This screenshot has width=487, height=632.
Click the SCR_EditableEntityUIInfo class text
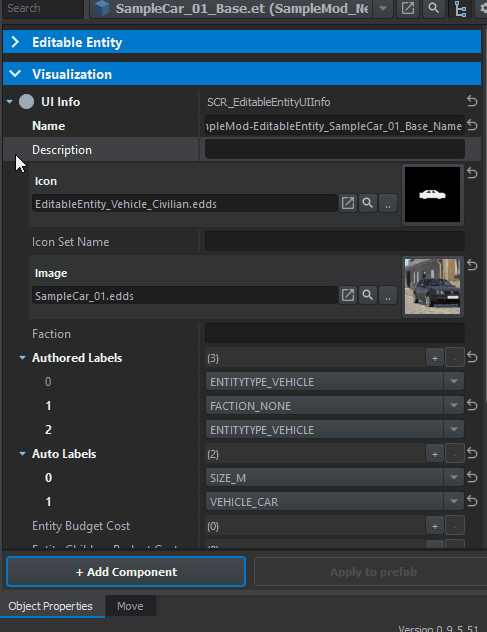click(268, 102)
